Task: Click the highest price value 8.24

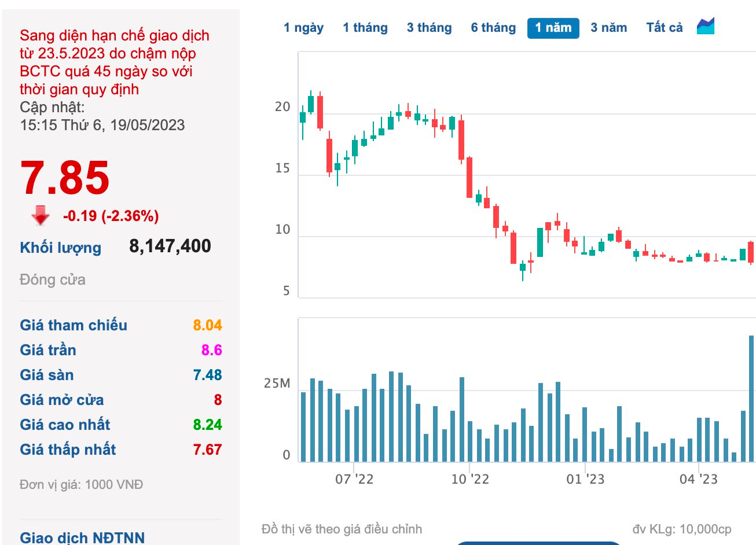Action: tap(207, 425)
